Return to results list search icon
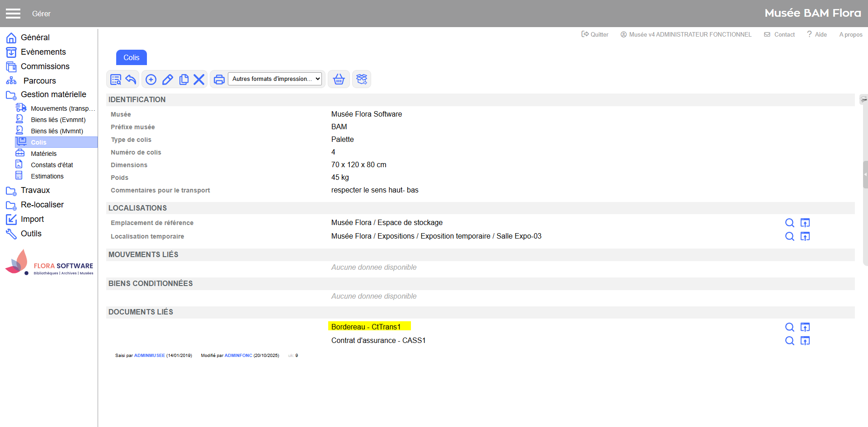This screenshot has width=868, height=427. pos(116,80)
